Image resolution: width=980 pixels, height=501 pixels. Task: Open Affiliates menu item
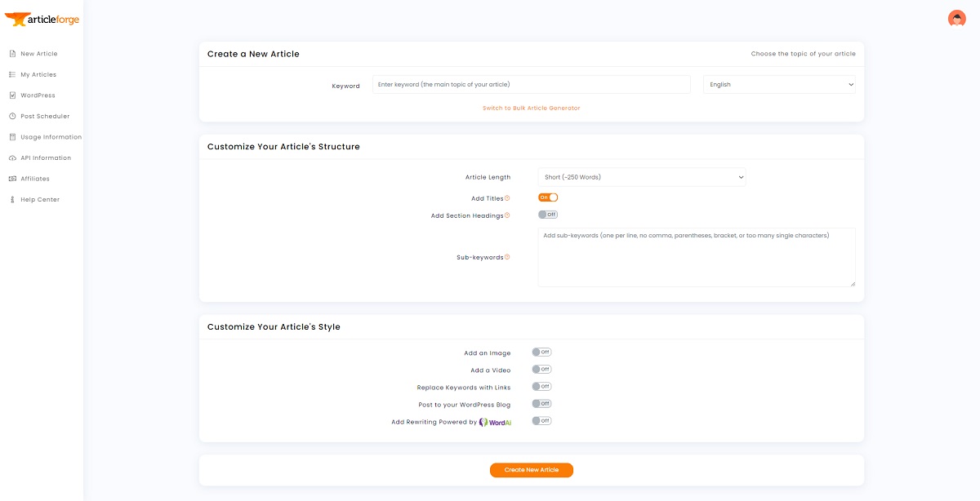pos(35,179)
